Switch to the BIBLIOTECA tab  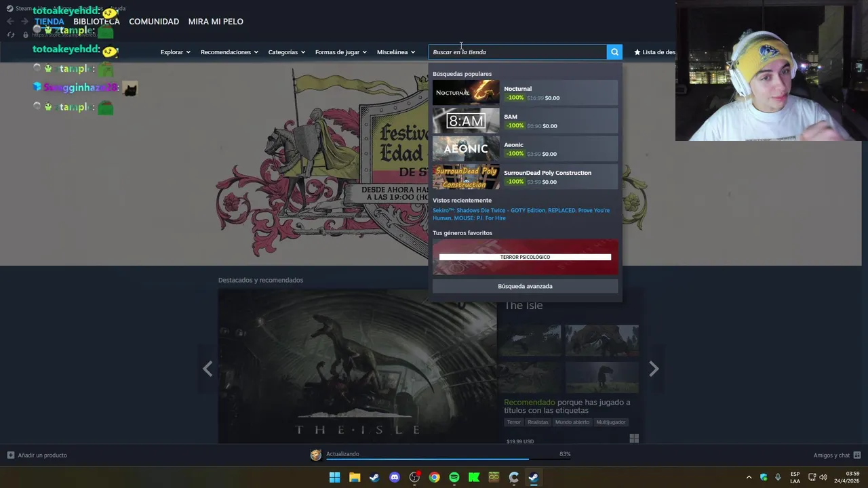click(x=96, y=22)
